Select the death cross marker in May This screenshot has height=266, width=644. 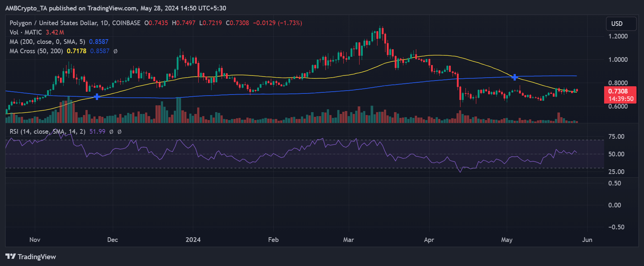point(514,77)
